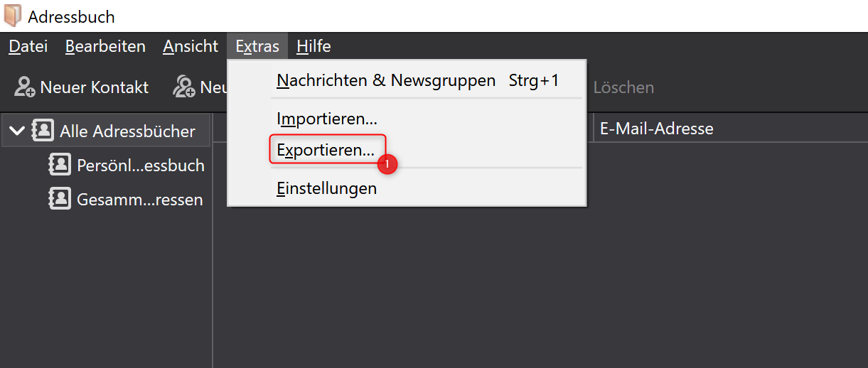Open the Hilfe menu

click(x=314, y=47)
